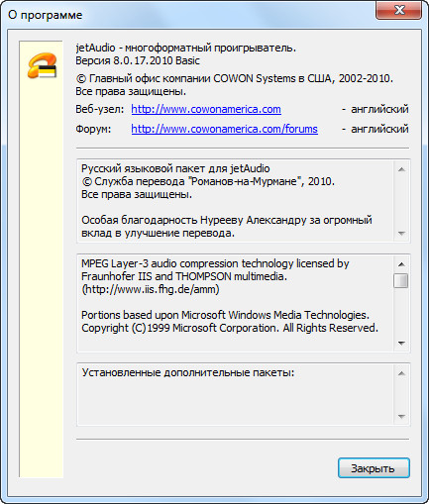Viewport: 429px width, 504px height.
Task: Click the О программе title bar
Action: click(188, 15)
